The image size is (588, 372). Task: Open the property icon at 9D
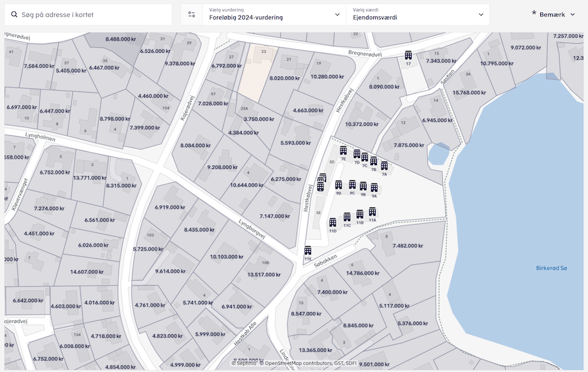(338, 185)
